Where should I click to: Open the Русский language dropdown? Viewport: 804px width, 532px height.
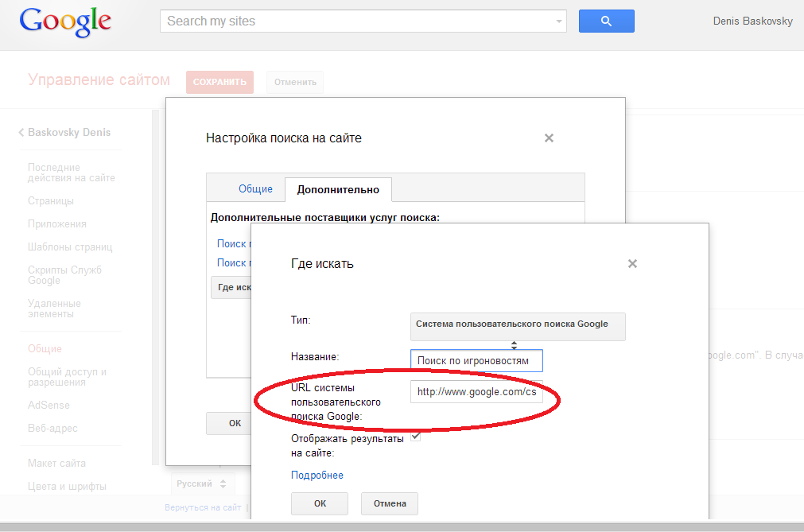pyautogui.click(x=202, y=483)
